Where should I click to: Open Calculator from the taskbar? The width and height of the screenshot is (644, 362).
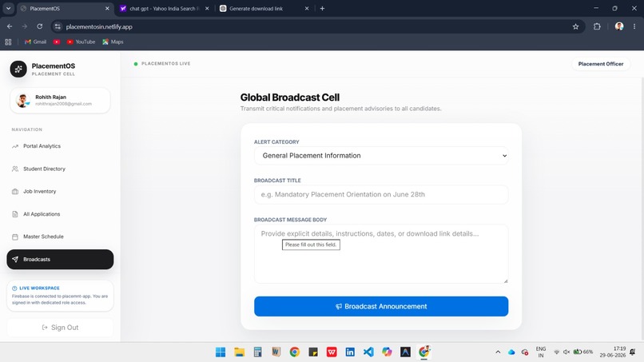[x=257, y=352]
